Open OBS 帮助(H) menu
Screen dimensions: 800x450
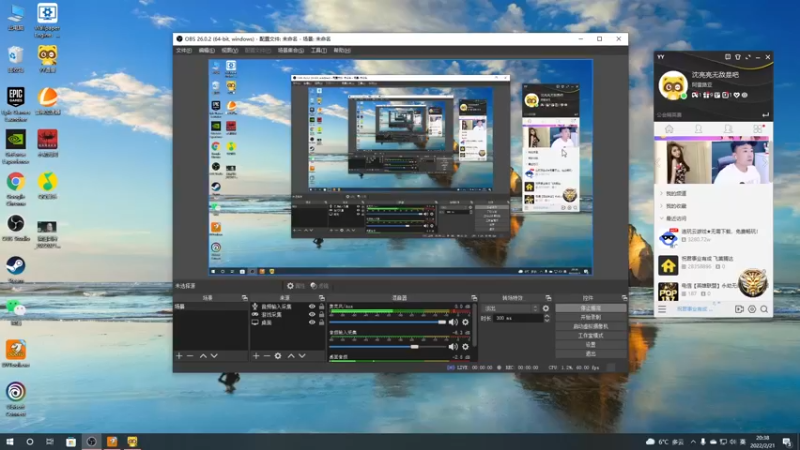(x=342, y=51)
